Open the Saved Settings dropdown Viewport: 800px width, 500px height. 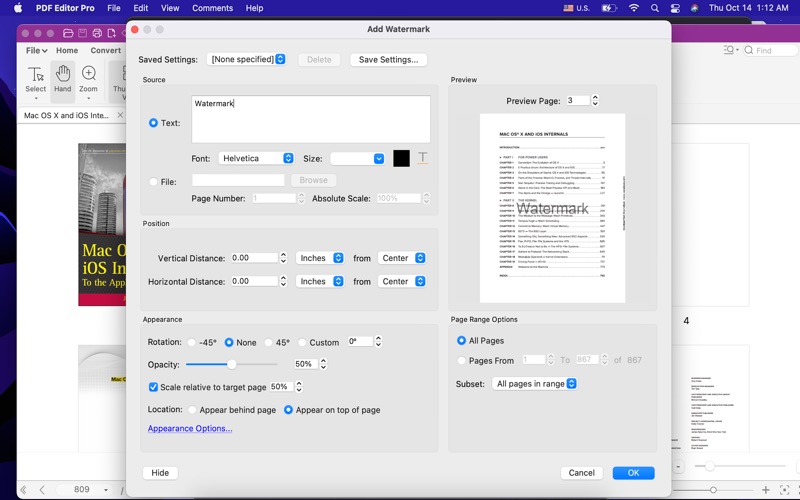[x=246, y=59]
